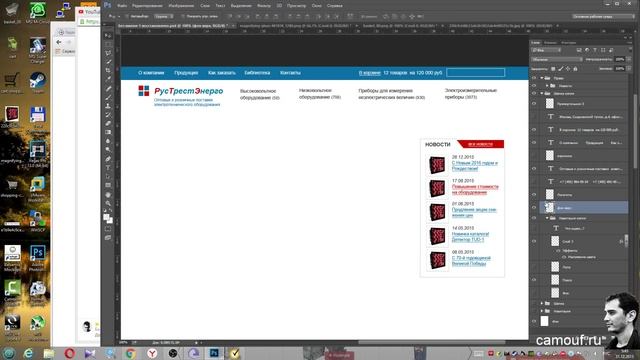Select the Path Selection tool

coord(108,176)
